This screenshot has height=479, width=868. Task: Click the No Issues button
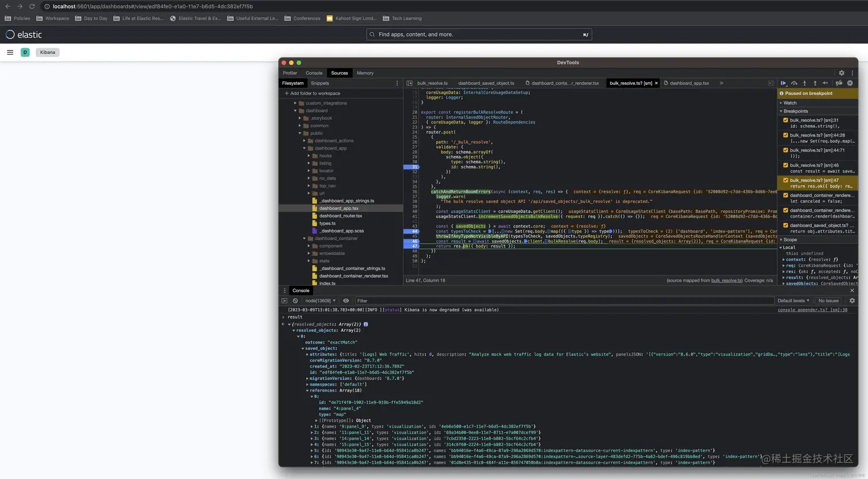pyautogui.click(x=828, y=301)
